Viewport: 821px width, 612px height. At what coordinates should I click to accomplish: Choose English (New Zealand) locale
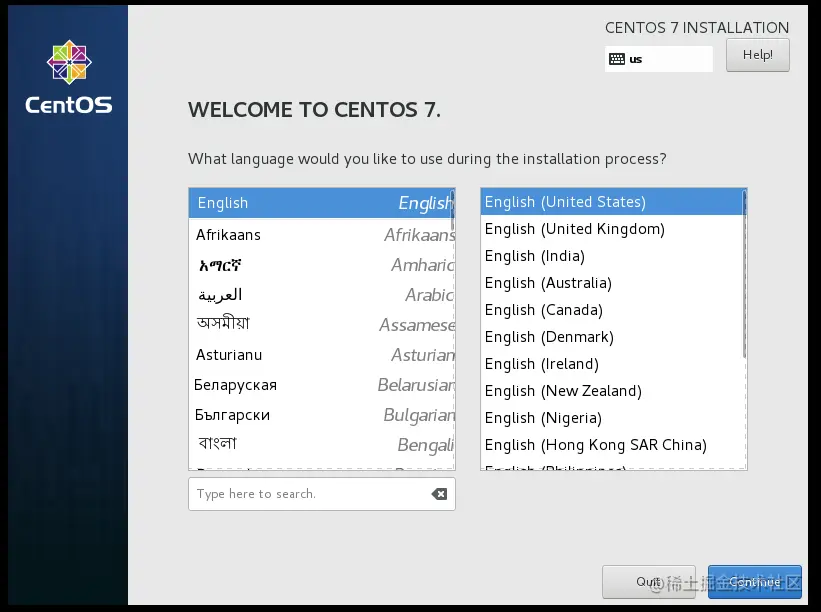coord(612,391)
